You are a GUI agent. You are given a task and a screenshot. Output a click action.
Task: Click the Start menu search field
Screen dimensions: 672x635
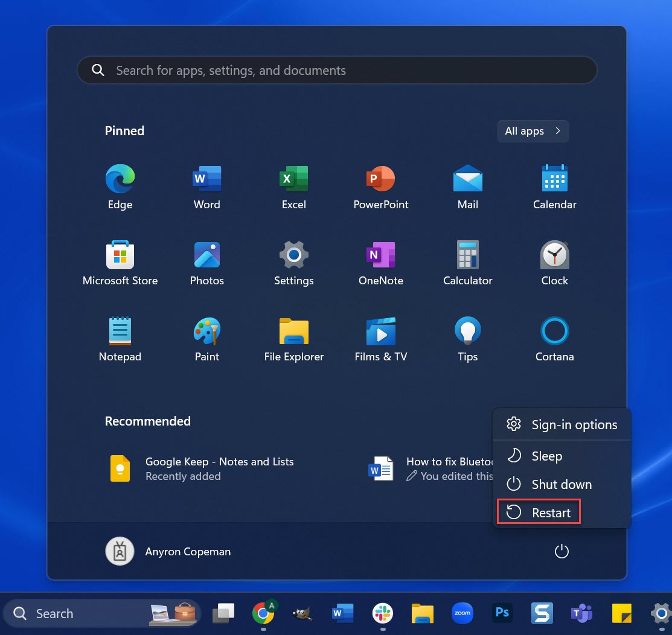pyautogui.click(x=337, y=70)
